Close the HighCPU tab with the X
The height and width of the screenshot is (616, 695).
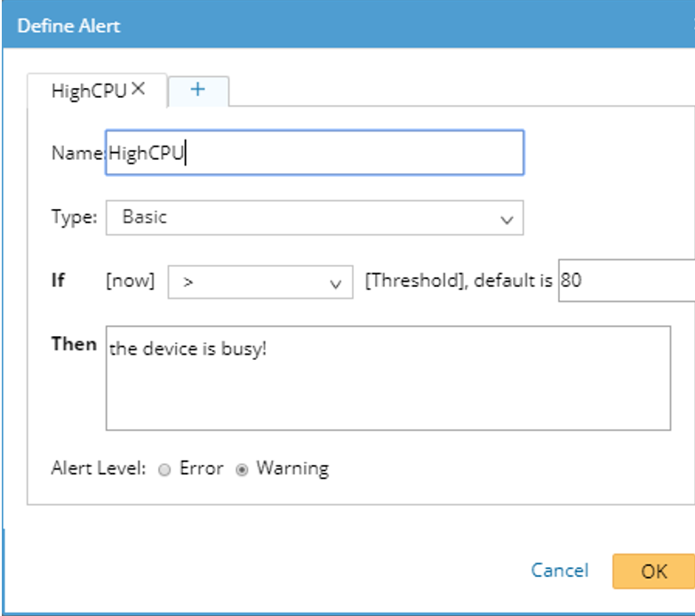(x=138, y=89)
